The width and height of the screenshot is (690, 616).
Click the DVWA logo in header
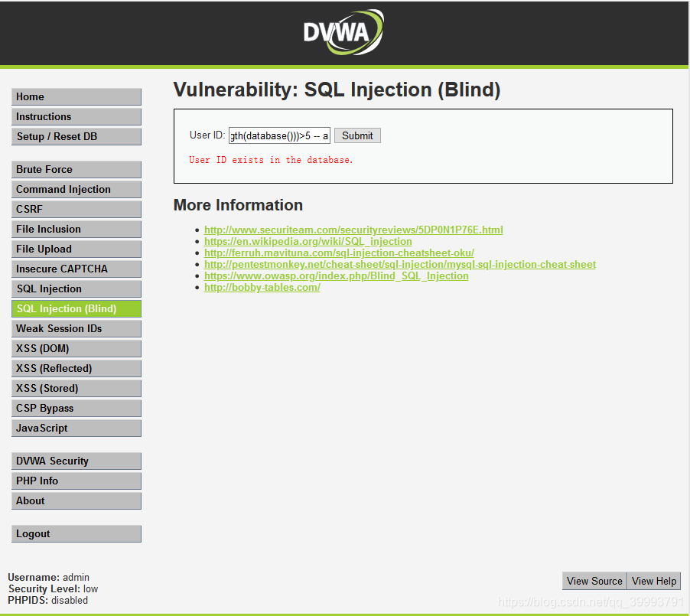coord(343,32)
